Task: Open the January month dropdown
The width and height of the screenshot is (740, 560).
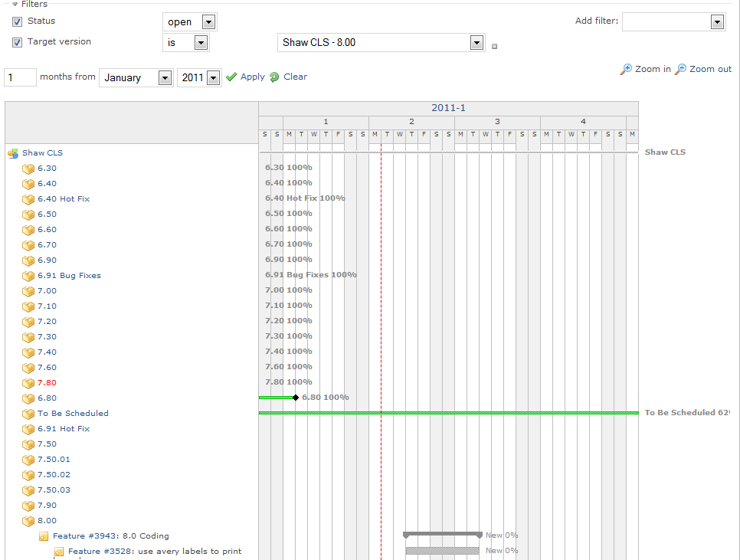Action: point(136,77)
